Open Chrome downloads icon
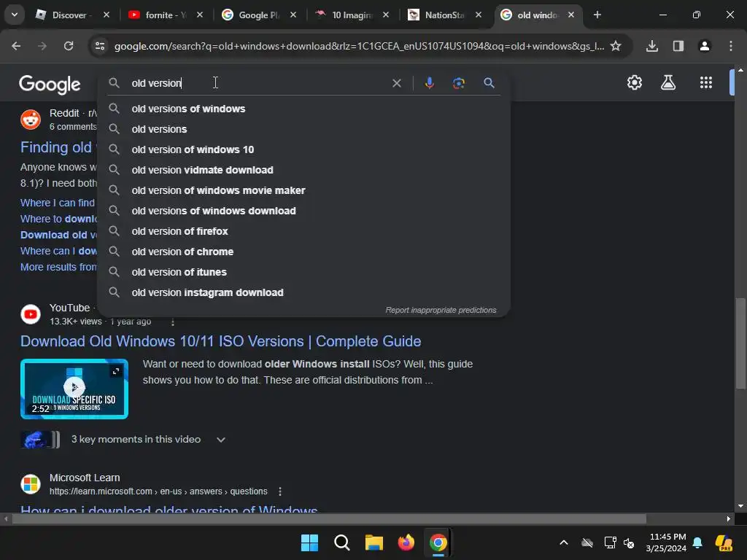 click(651, 46)
